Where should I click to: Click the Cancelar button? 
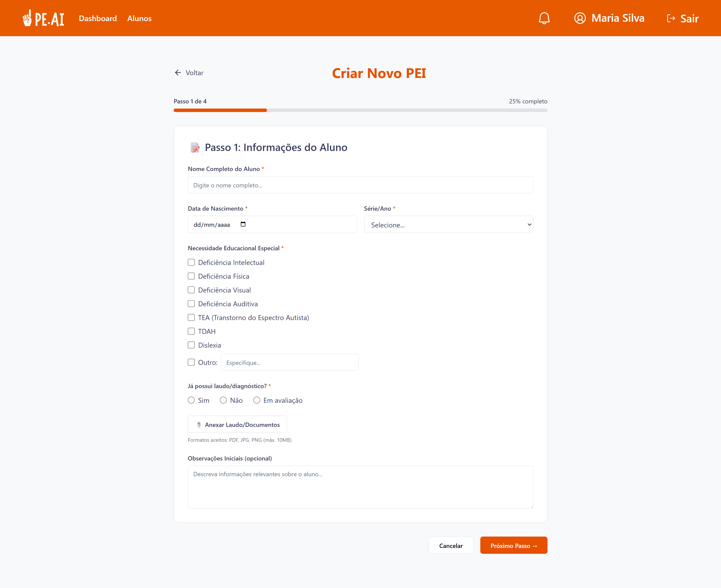[x=451, y=545]
